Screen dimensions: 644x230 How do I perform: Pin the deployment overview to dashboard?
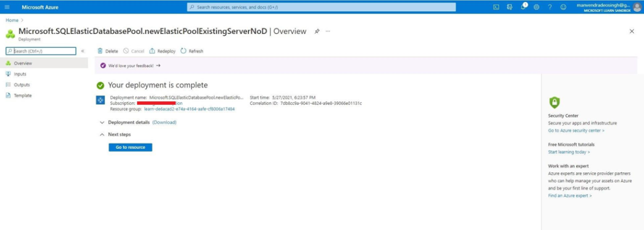pos(317,31)
